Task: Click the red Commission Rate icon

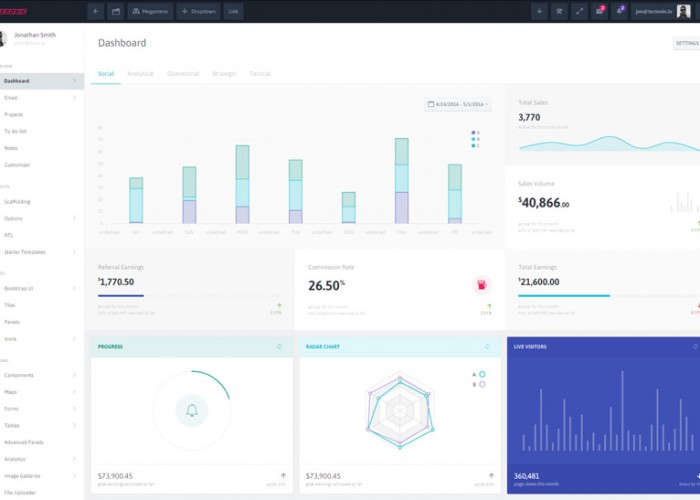Action: click(482, 285)
